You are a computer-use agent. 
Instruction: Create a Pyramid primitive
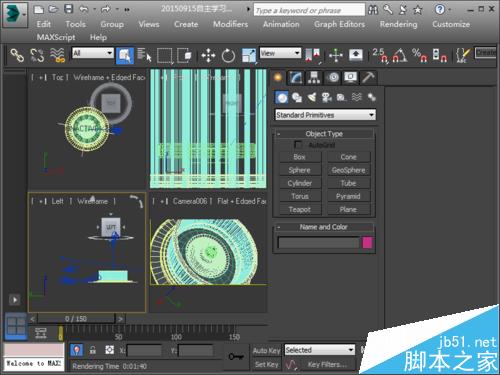348,197
